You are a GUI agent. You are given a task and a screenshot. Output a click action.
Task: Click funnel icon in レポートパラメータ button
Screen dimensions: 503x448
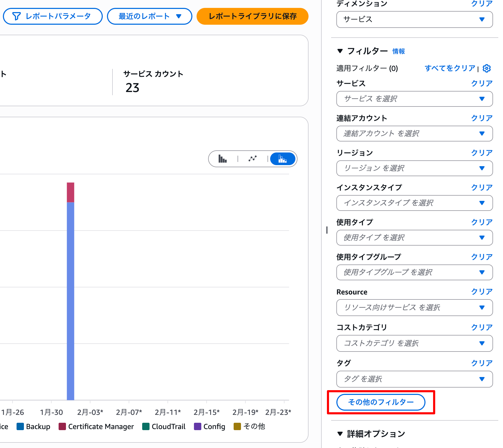(x=16, y=16)
